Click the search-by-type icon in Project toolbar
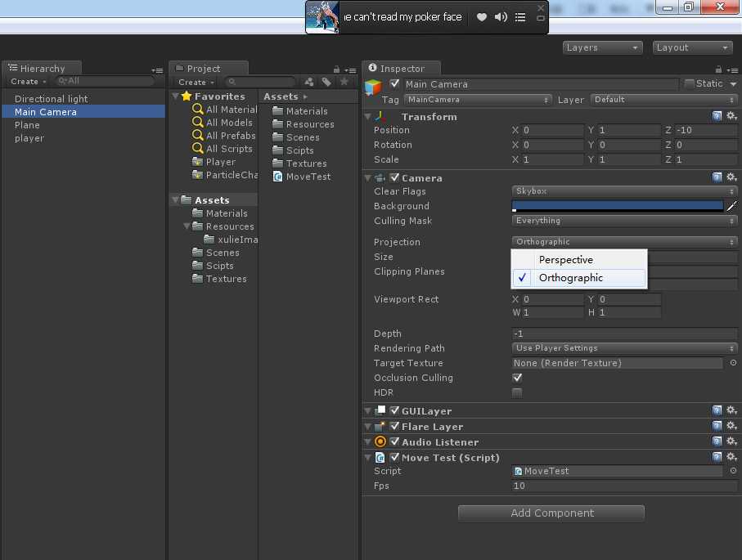The height and width of the screenshot is (560, 742). coord(309,82)
